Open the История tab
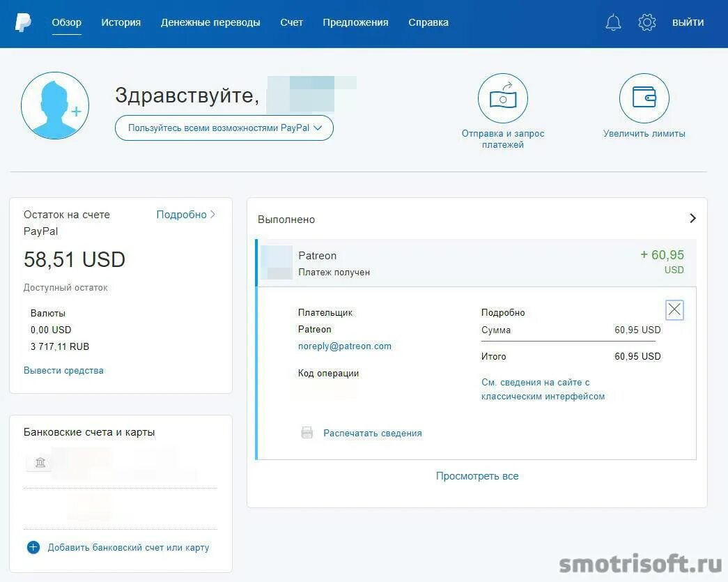This screenshot has width=728, height=582. click(121, 22)
